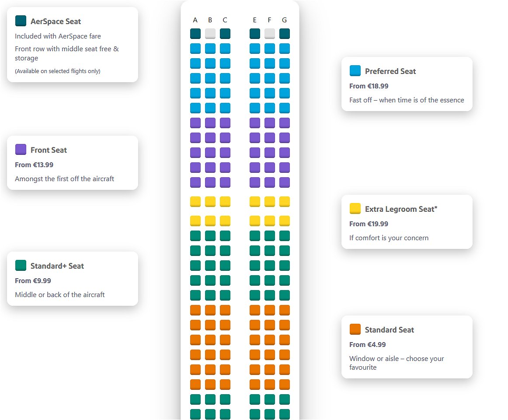Select AerSpace seat 1G in the front row
Screen dimensions: 508x420
[285, 34]
